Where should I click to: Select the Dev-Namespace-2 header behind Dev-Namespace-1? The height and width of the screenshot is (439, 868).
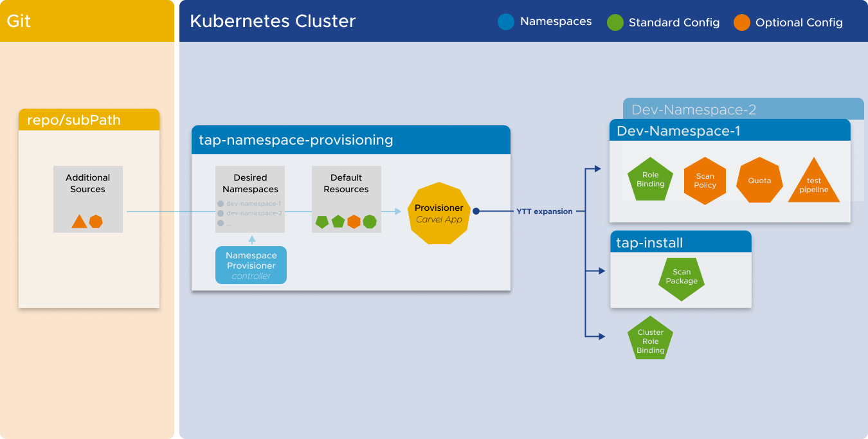[x=743, y=109]
